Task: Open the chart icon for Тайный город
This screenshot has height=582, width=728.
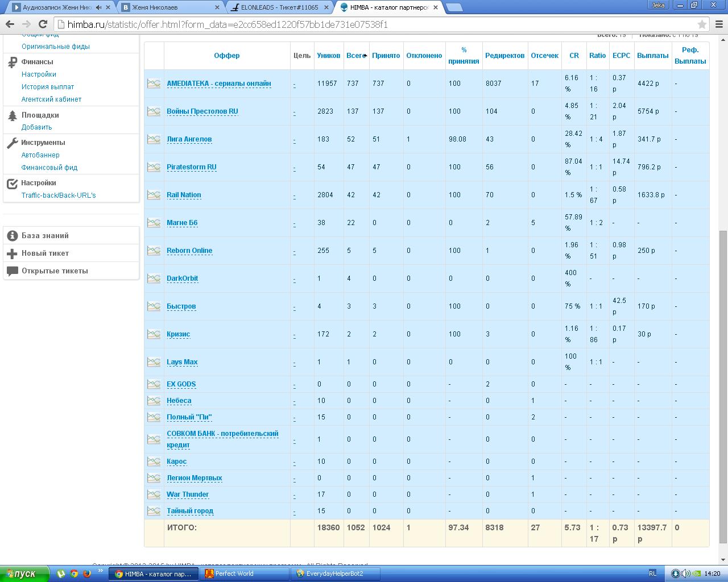Action: [154, 511]
